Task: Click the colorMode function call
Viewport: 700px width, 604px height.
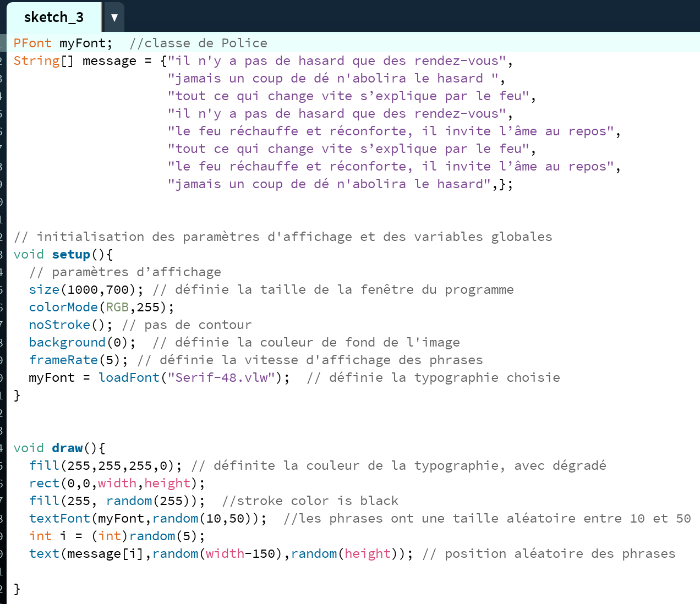Action: pos(63,308)
